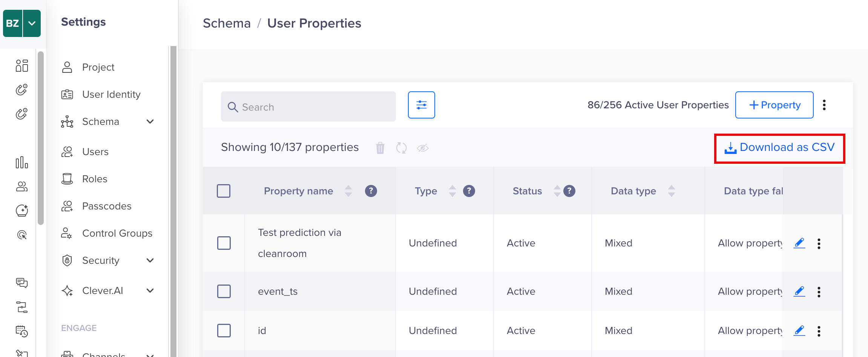
Task: Focus the property Search field
Action: (308, 107)
